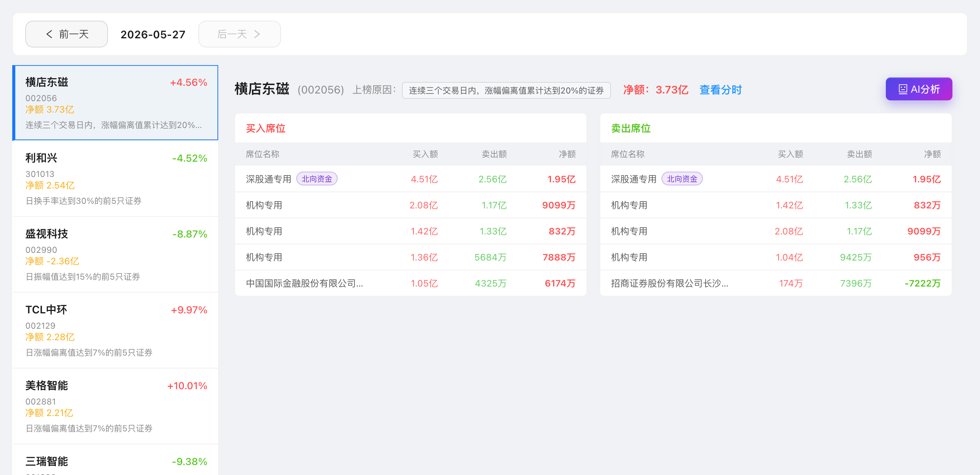This screenshot has height=475, width=980.
Task: Click the +4.56% change on 横店东磁's card
Action: [x=188, y=82]
